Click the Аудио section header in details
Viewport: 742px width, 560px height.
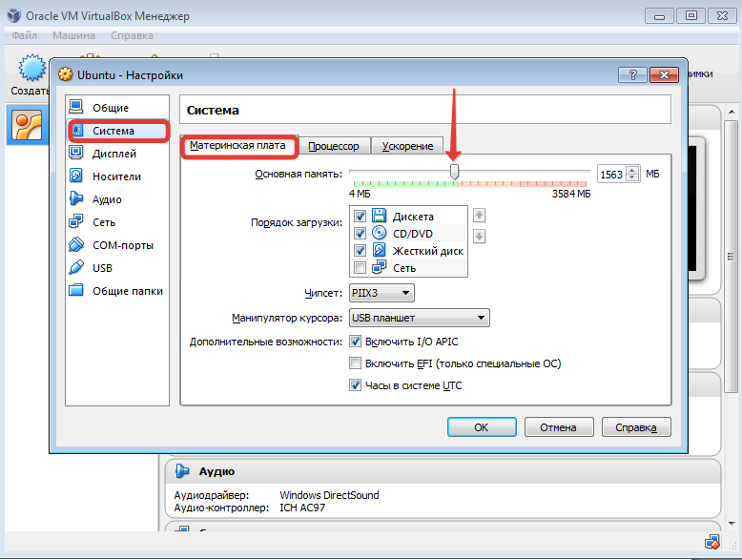pos(443,471)
